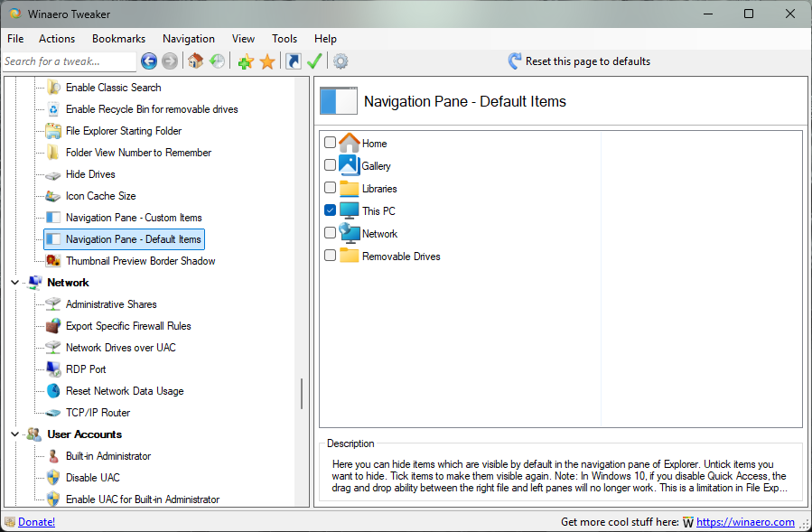Open the File menu

click(15, 39)
